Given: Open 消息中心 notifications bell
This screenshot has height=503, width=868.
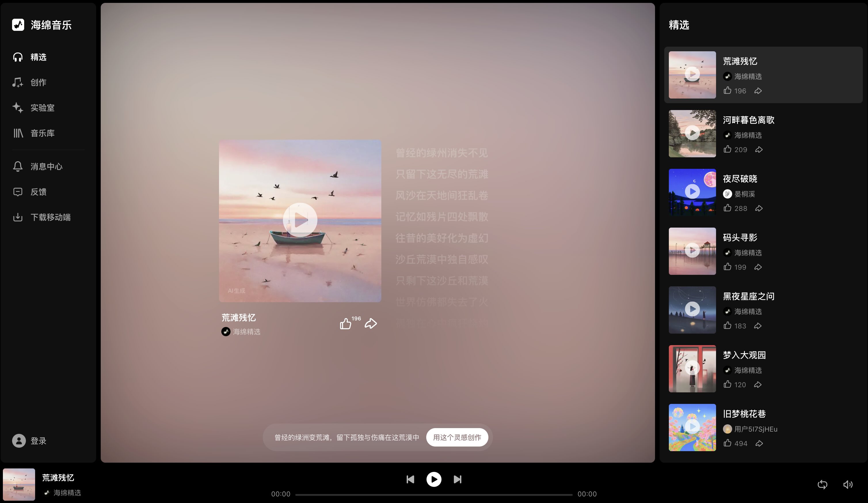Looking at the screenshot, I should pyautogui.click(x=18, y=167).
